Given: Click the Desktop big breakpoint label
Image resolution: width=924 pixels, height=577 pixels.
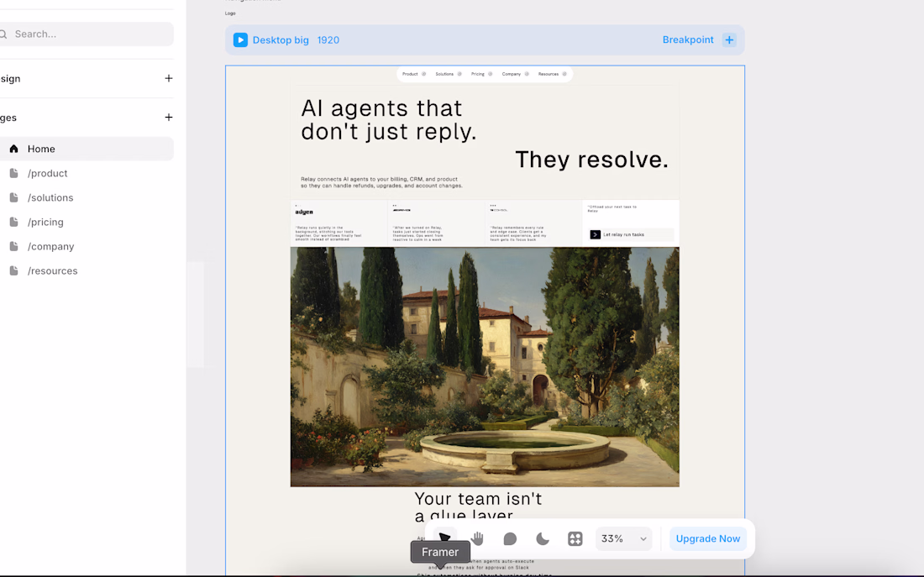Looking at the screenshot, I should (x=281, y=40).
